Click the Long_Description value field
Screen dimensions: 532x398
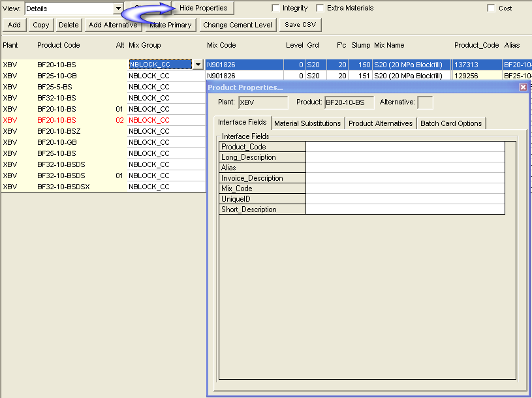click(405, 157)
